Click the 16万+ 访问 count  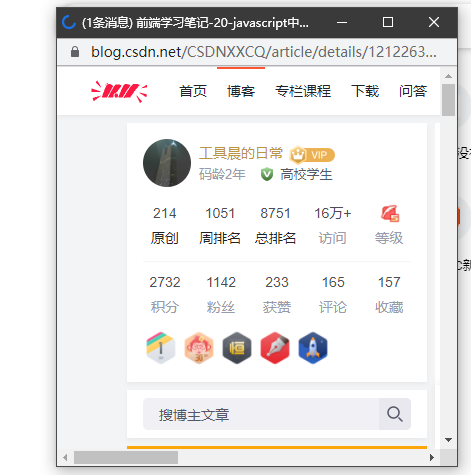(x=333, y=226)
